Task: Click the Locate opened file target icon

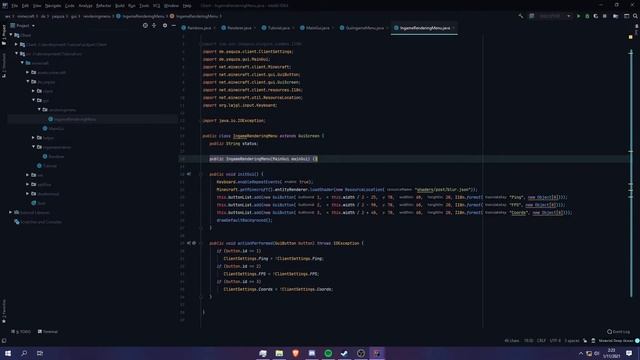Action: point(145,25)
